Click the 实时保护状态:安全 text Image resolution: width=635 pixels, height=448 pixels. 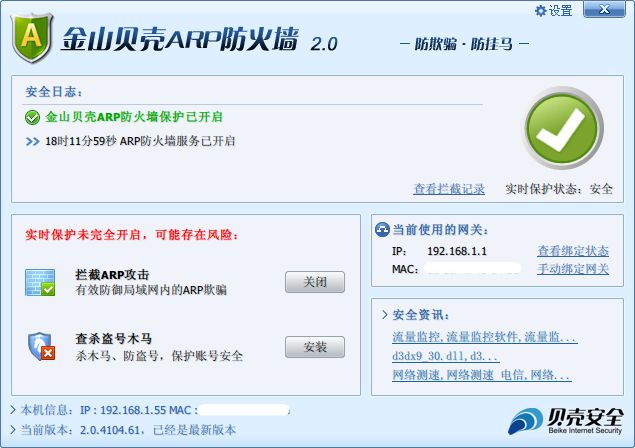559,189
